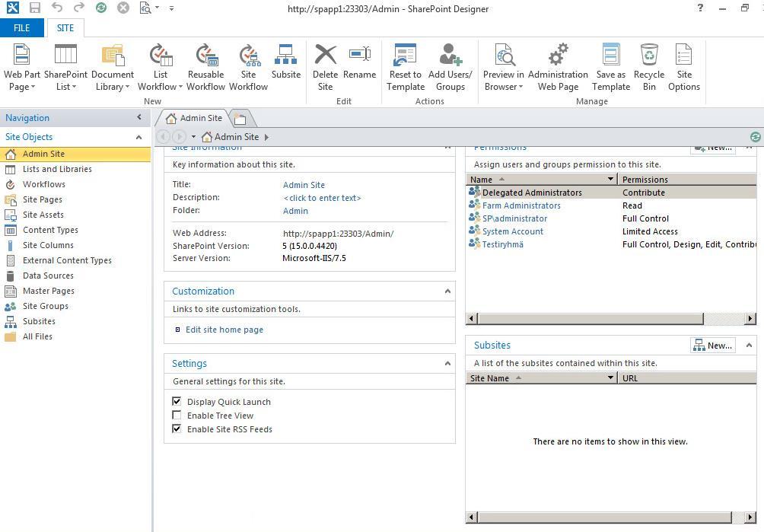Click the Help question mark icon
This screenshot has height=532, width=764.
(700, 8)
